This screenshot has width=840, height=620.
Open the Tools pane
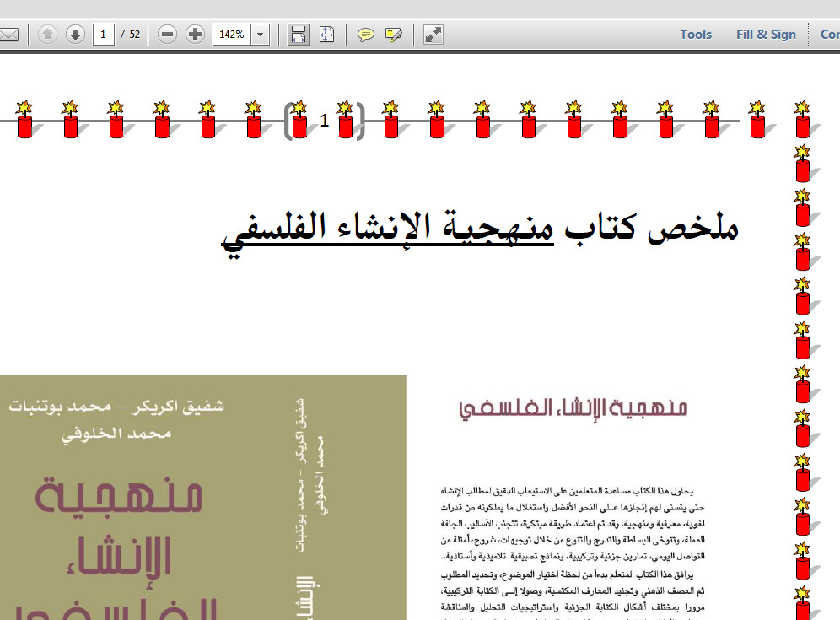[x=696, y=35]
